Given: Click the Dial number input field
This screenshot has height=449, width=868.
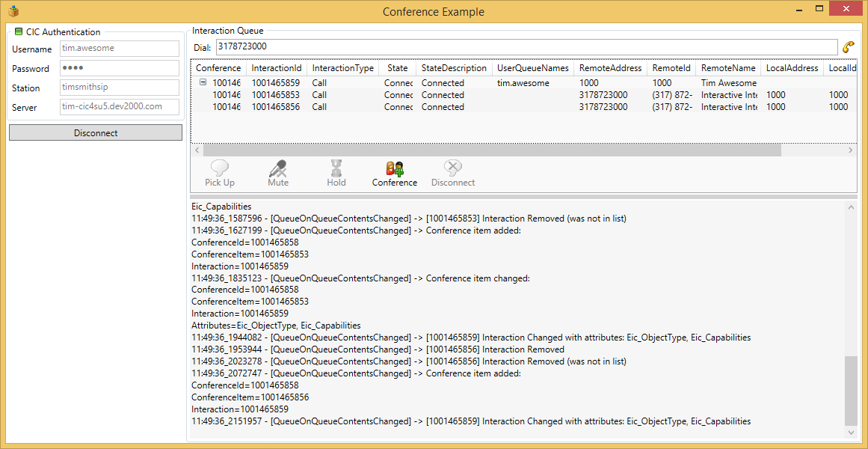Looking at the screenshot, I should point(526,47).
